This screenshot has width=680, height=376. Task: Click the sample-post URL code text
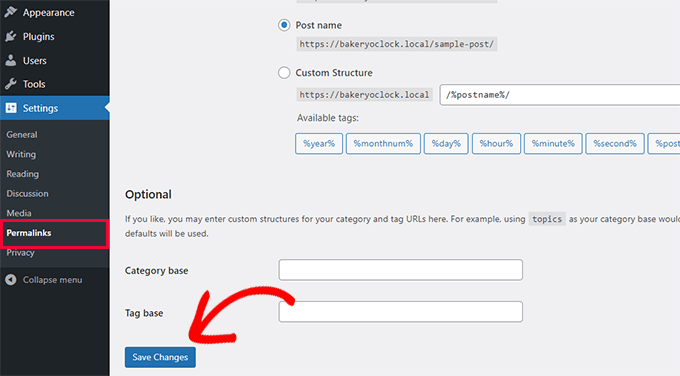tap(396, 44)
